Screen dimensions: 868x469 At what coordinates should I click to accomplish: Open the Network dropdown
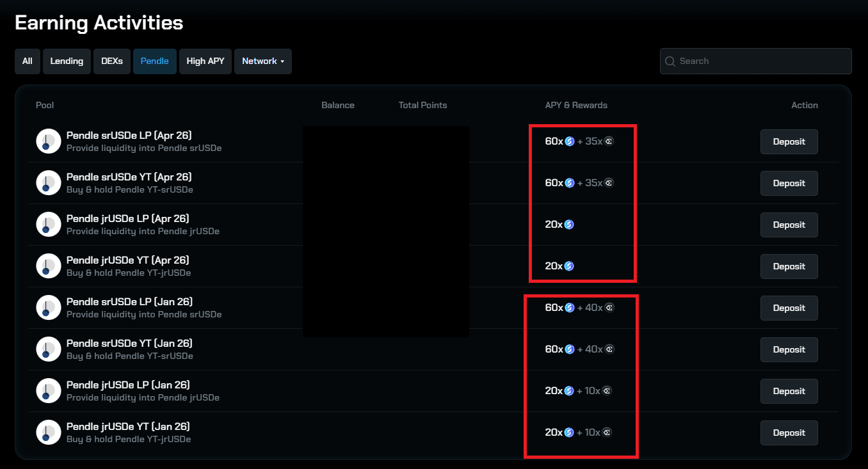tap(263, 61)
